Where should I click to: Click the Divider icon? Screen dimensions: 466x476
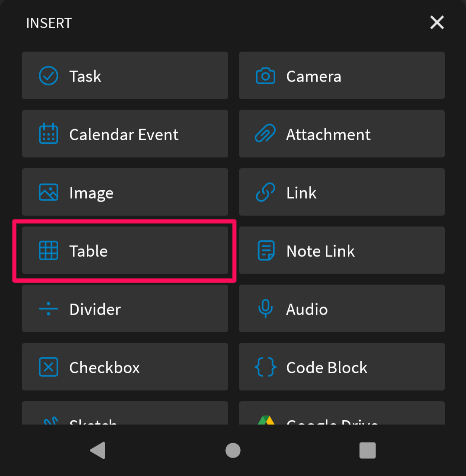(x=48, y=309)
